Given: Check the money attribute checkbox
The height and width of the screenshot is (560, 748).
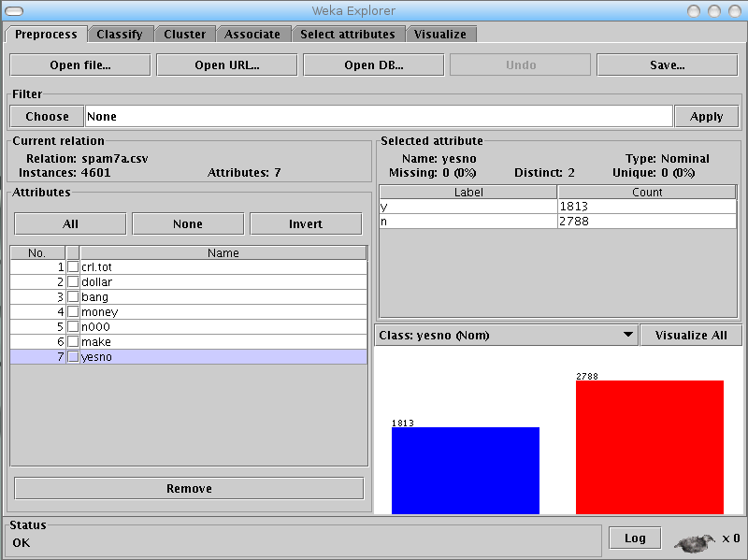Looking at the screenshot, I should click(73, 311).
